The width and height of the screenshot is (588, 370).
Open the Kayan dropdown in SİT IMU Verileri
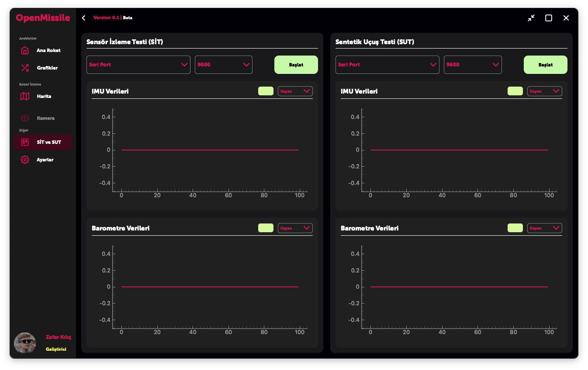coord(295,91)
